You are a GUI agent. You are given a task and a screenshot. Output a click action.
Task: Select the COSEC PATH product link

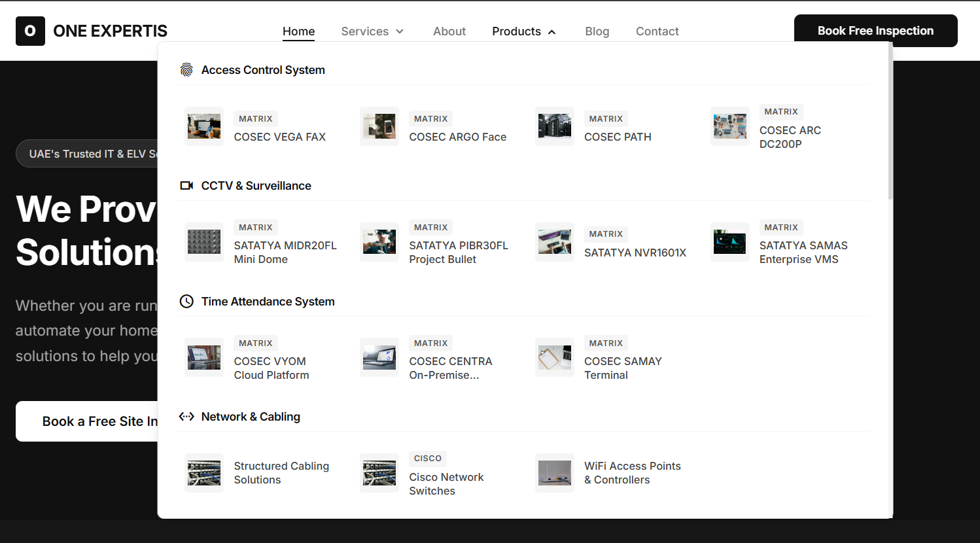(x=618, y=137)
